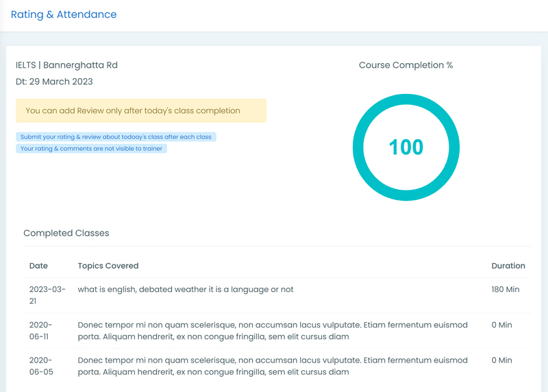Click the date text Dt: 29 March 2023

(54, 82)
